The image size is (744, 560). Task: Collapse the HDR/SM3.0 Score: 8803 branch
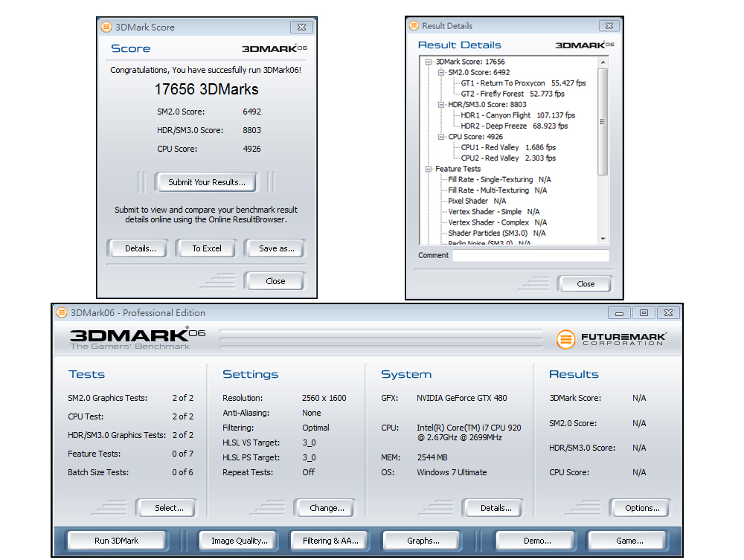click(440, 105)
